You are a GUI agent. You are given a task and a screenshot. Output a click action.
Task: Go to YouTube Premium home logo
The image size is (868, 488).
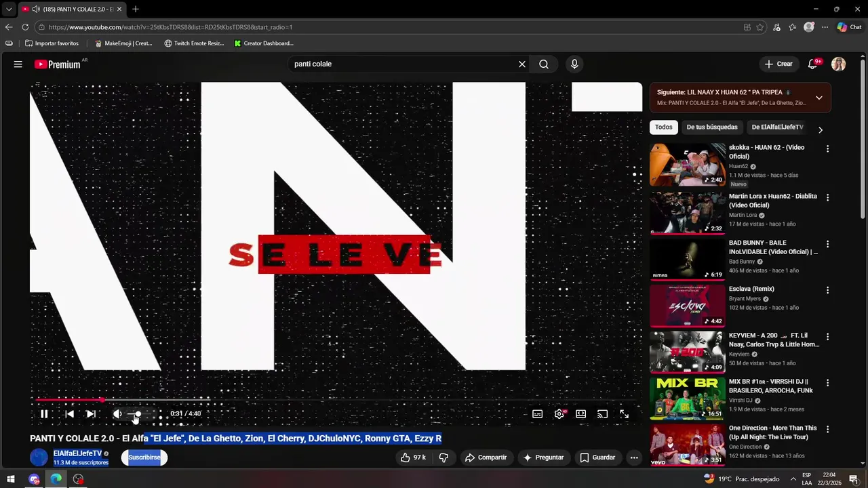click(x=59, y=64)
